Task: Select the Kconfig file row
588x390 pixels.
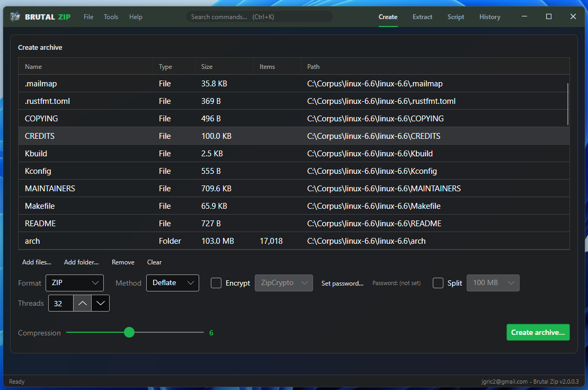Action: click(x=293, y=171)
